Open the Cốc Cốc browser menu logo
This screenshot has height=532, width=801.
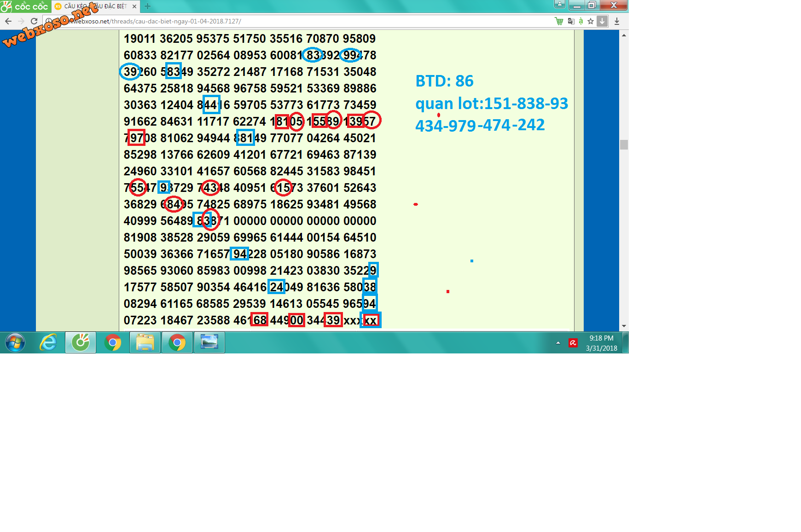(x=24, y=6)
